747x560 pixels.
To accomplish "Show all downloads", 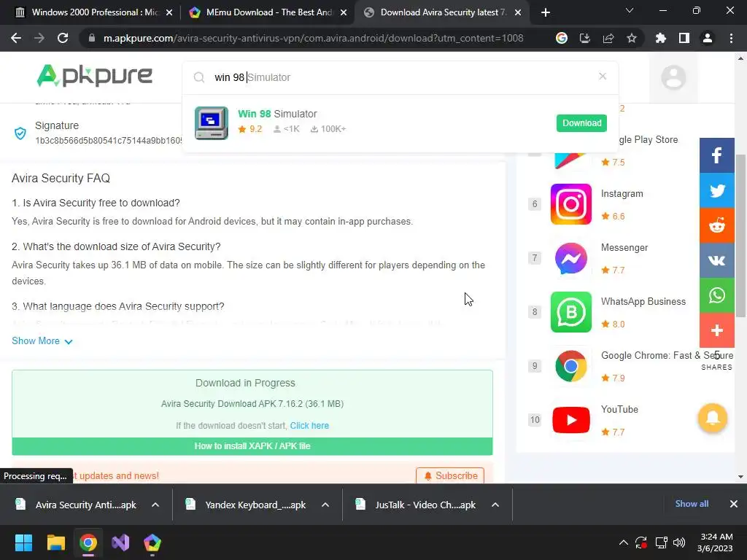I will 692,504.
